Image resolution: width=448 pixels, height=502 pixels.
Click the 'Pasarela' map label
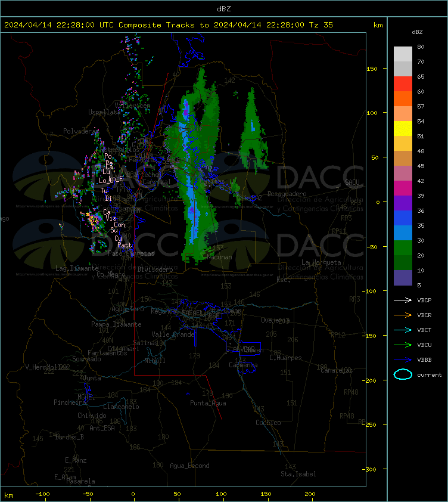pyautogui.click(x=80, y=481)
